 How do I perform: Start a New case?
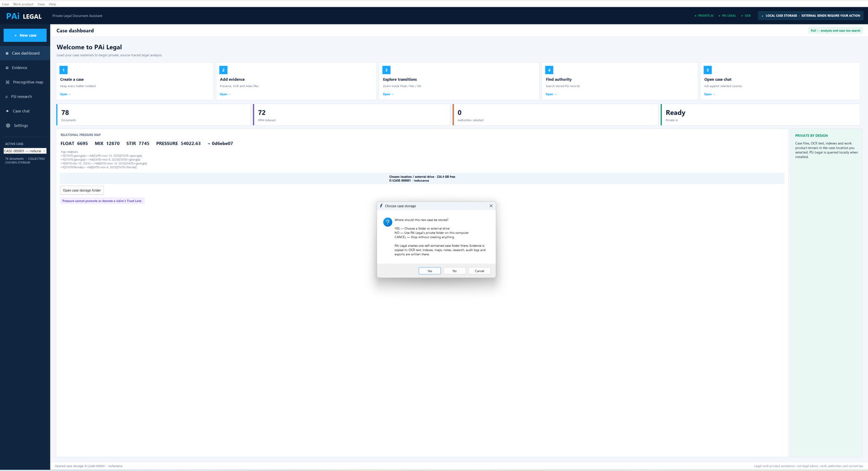coord(25,35)
